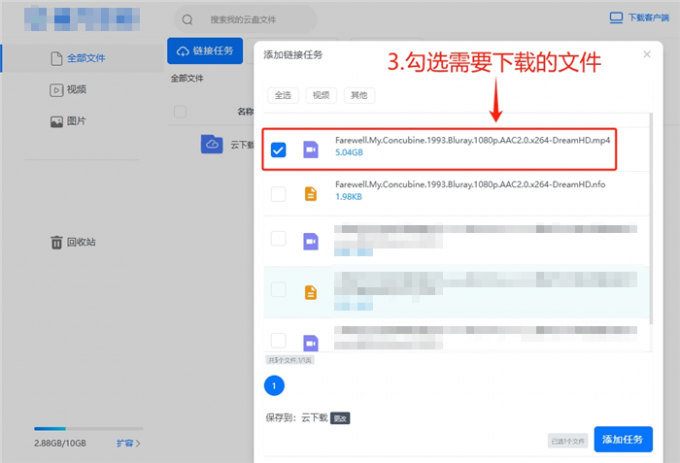Uncheck the DreamHD.mp4 file checkbox
Image resolution: width=680 pixels, height=463 pixels.
pos(278,150)
